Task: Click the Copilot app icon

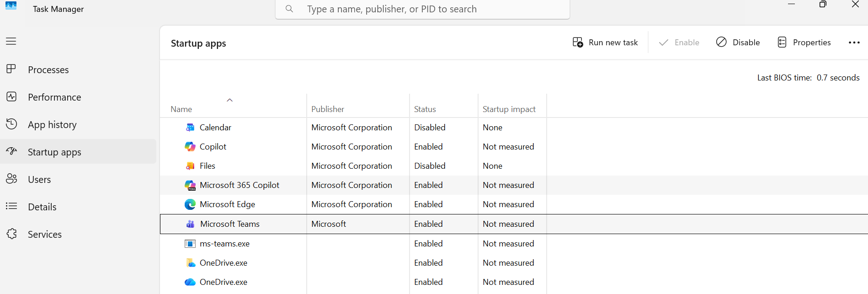Action: (190, 147)
